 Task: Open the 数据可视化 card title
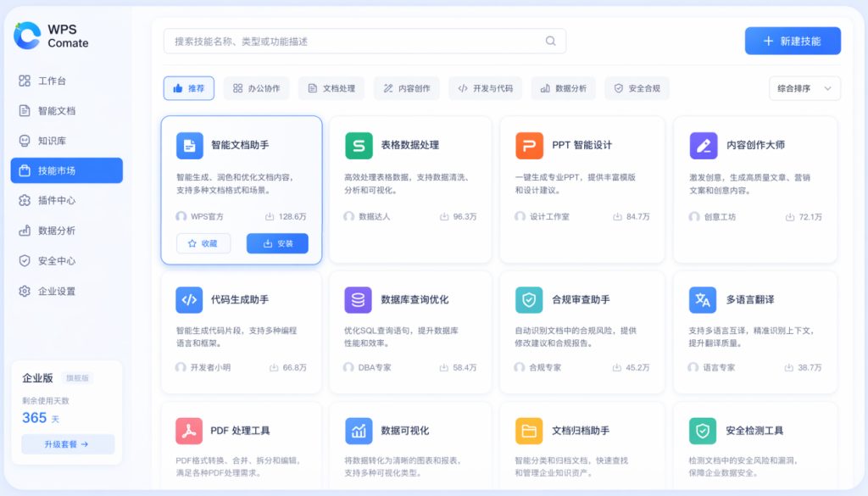click(404, 431)
